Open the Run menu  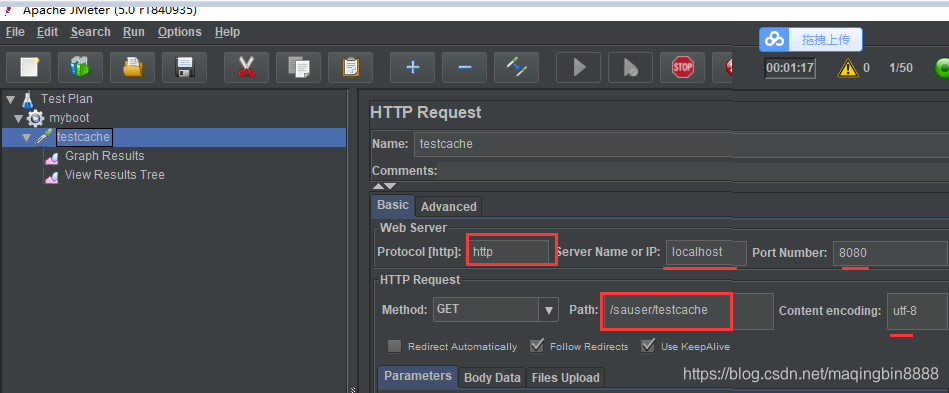coord(134,32)
